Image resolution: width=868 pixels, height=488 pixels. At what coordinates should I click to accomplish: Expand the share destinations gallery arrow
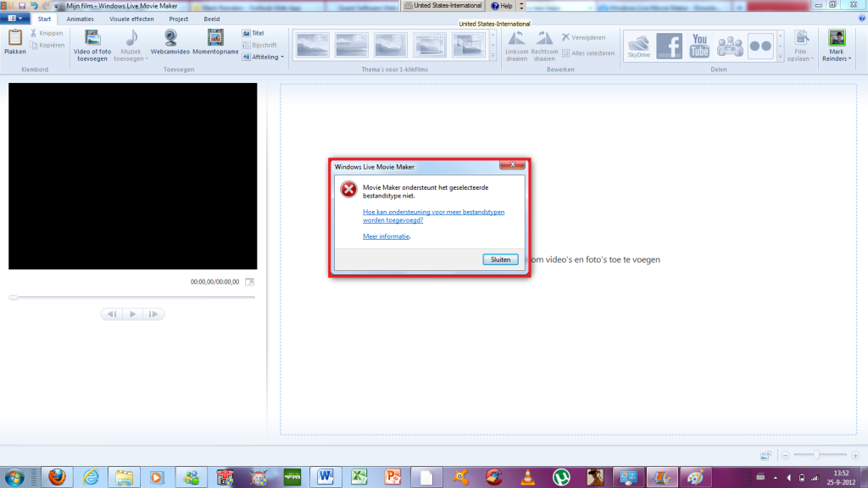coord(780,57)
